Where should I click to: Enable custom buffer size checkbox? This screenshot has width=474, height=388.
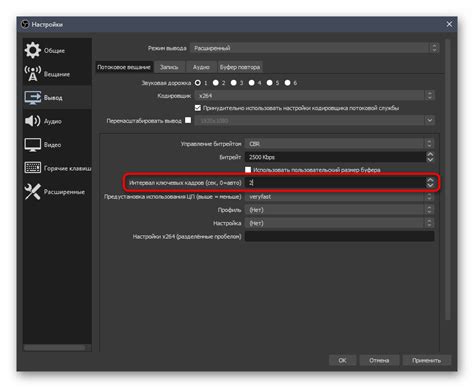248,170
